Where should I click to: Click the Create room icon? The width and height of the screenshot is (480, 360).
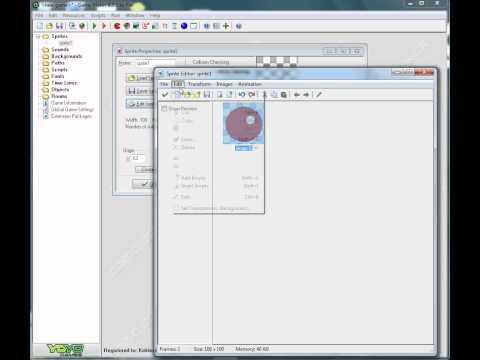[x=193, y=26]
